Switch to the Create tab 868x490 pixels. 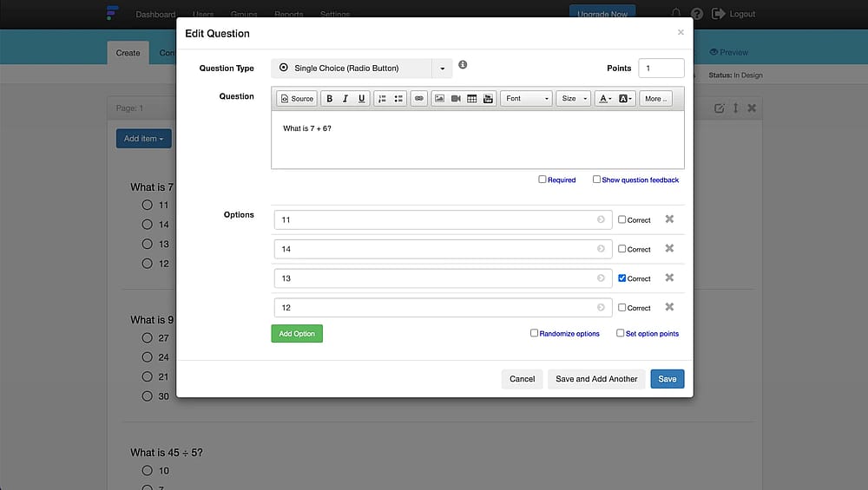[x=128, y=53]
